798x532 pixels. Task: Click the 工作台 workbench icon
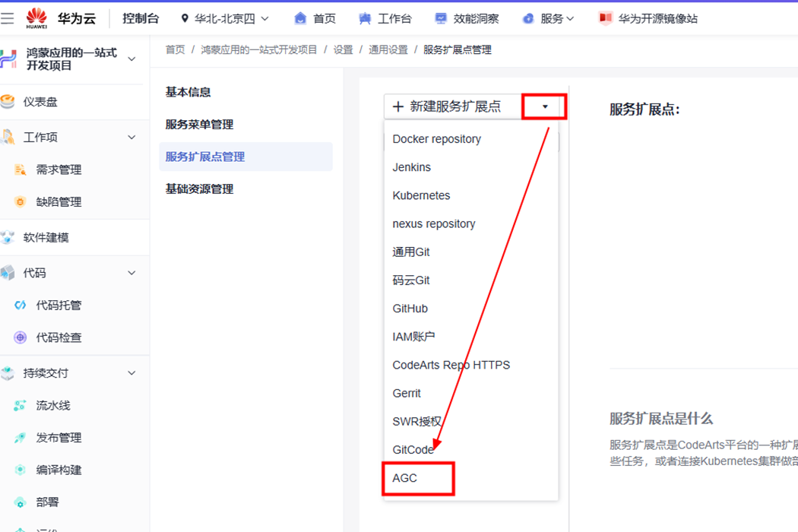365,19
